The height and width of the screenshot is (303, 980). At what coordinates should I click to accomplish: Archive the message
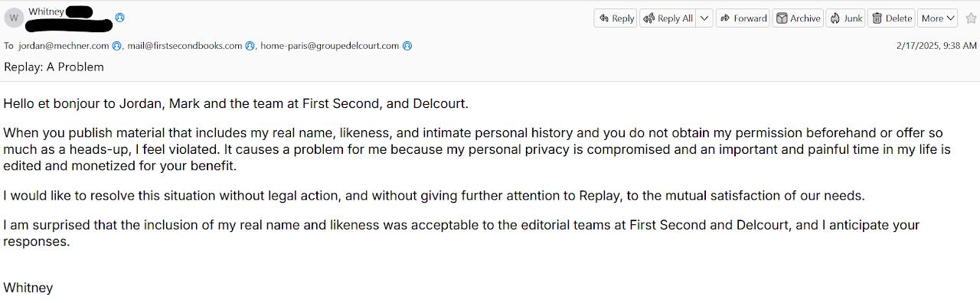[798, 18]
